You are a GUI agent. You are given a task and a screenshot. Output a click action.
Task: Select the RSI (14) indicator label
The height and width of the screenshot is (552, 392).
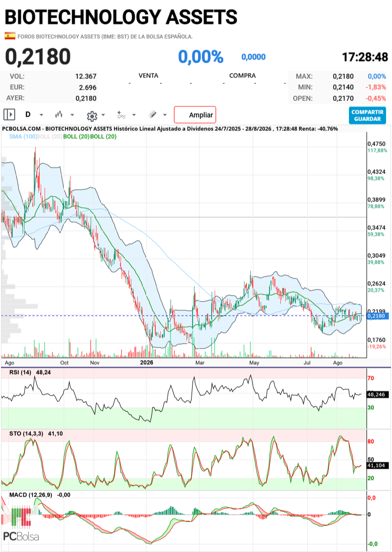[20, 372]
